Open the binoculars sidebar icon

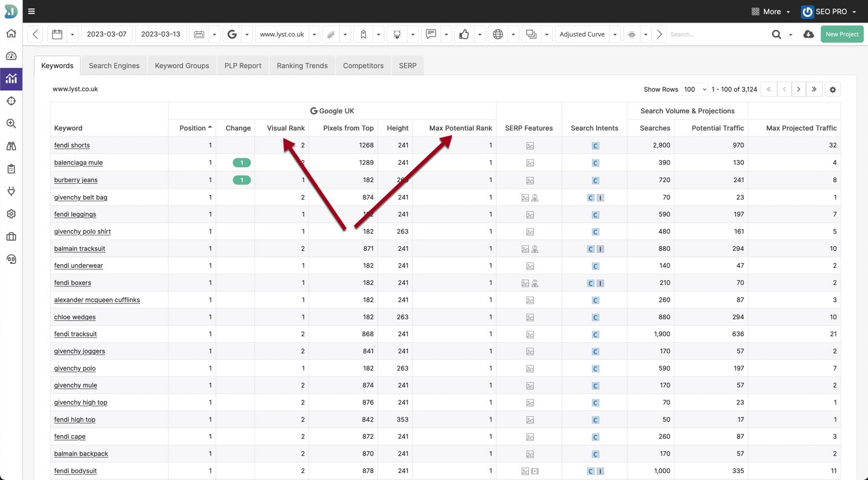click(11, 146)
